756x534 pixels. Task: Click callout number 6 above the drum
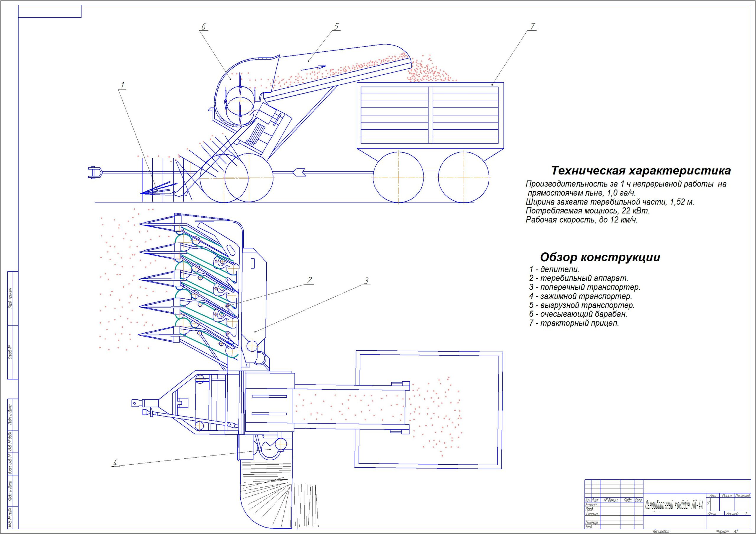click(x=203, y=26)
